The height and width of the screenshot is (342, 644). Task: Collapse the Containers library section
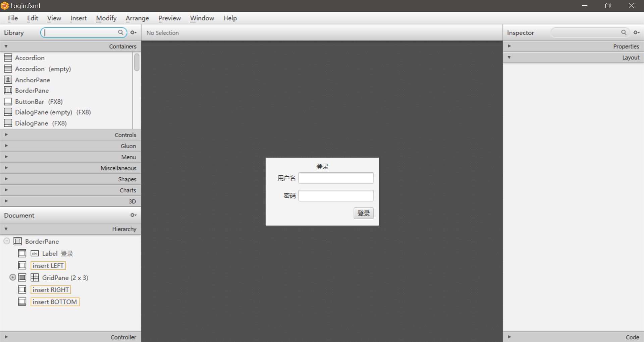point(6,46)
